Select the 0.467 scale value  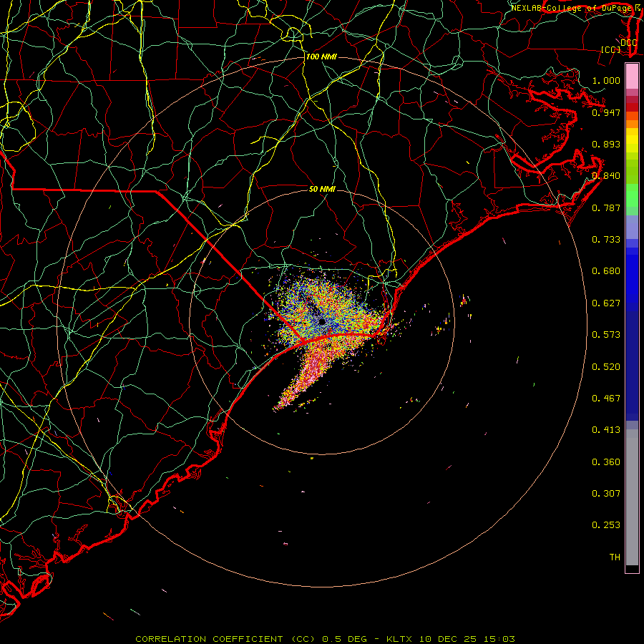[x=606, y=399]
